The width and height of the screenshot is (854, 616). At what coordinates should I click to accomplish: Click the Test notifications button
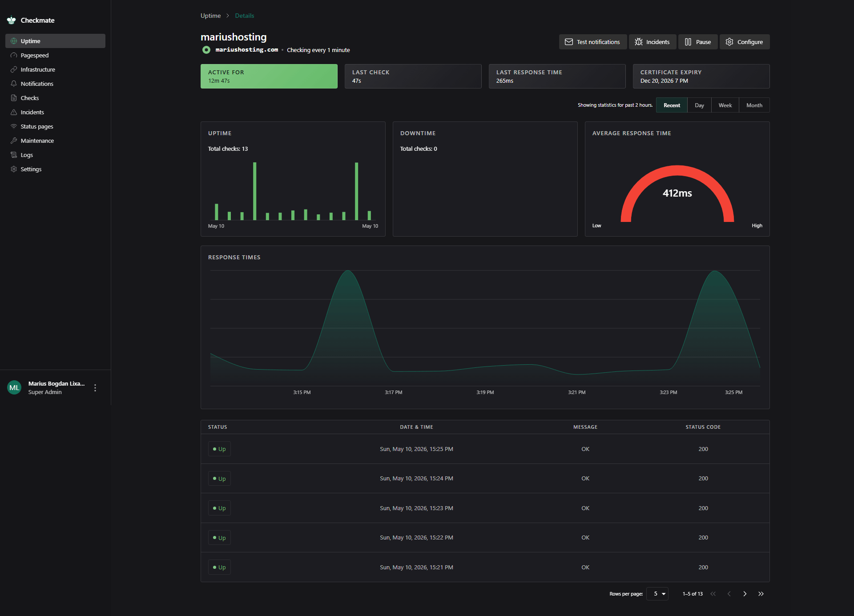[593, 42]
